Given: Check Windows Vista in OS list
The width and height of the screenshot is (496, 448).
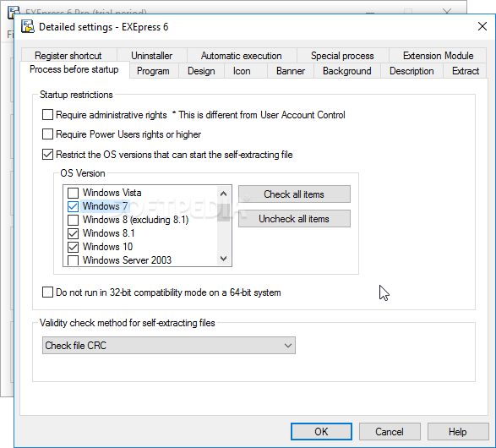Looking at the screenshot, I should click(x=73, y=193).
